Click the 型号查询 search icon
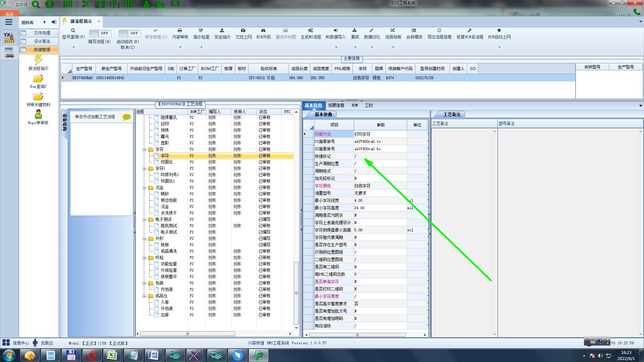This screenshot has width=644, height=362. 73,31
